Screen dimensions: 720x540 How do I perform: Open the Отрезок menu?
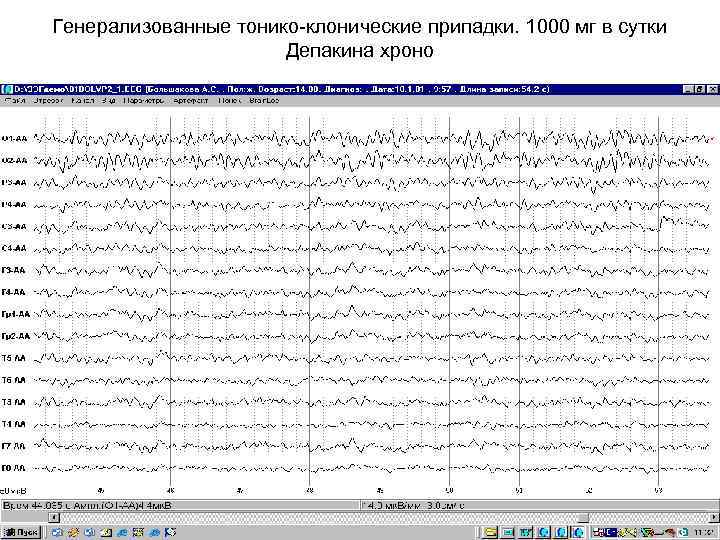48,101
